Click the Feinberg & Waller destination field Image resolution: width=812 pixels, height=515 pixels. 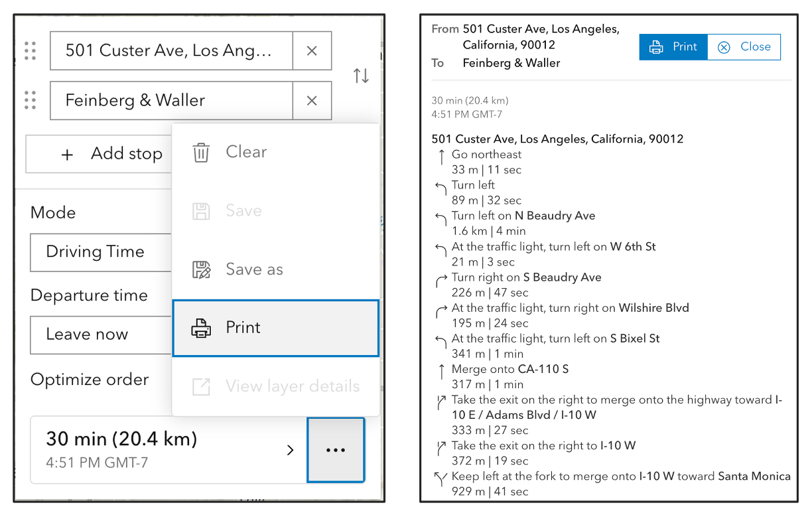coord(171,101)
